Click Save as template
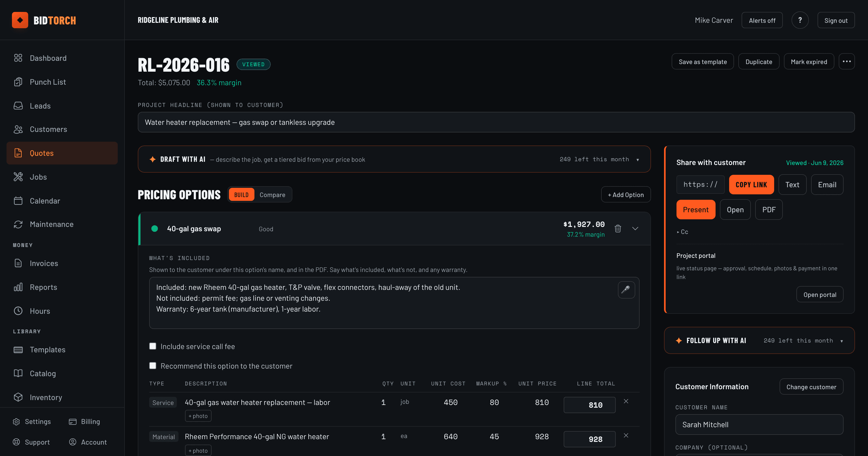Screen dimensions: 868x456 coord(703,61)
